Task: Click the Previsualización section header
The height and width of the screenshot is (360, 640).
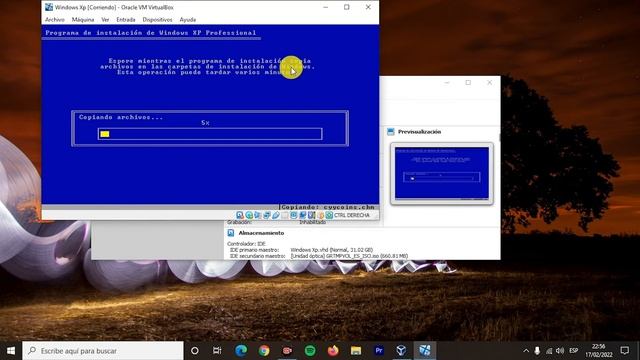Action: click(420, 131)
